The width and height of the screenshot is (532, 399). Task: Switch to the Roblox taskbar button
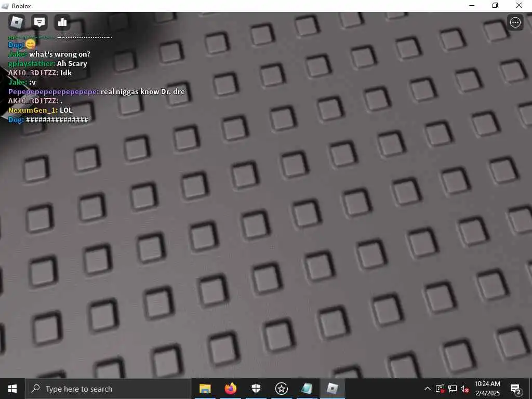click(x=332, y=389)
